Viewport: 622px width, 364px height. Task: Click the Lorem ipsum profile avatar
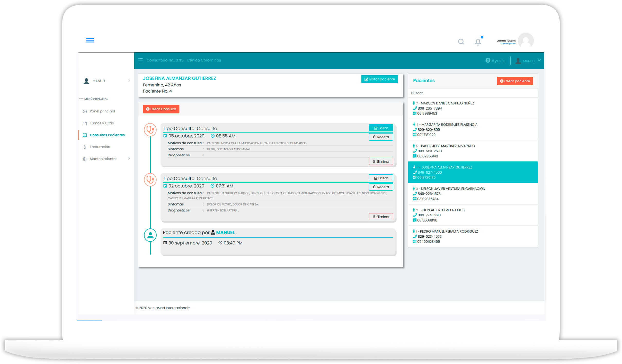pos(526,41)
